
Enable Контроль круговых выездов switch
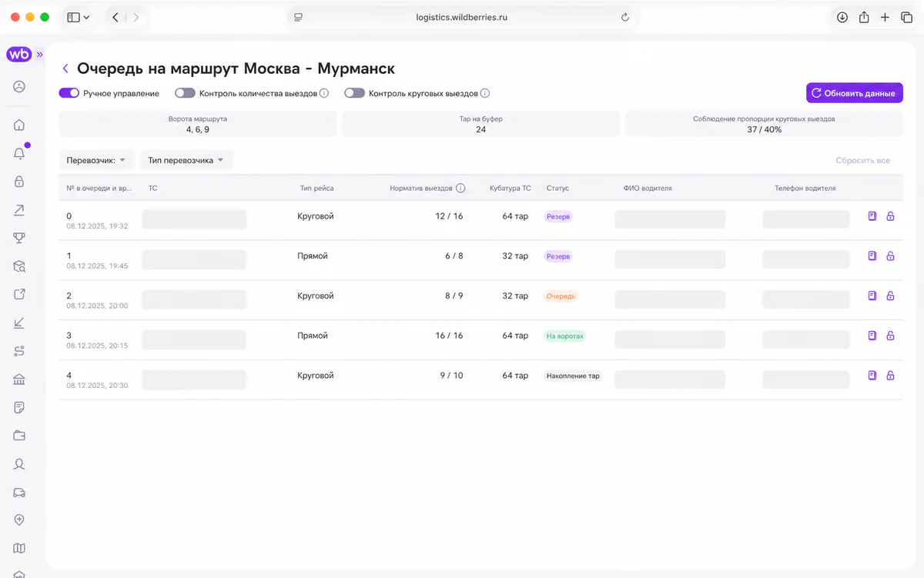point(354,93)
